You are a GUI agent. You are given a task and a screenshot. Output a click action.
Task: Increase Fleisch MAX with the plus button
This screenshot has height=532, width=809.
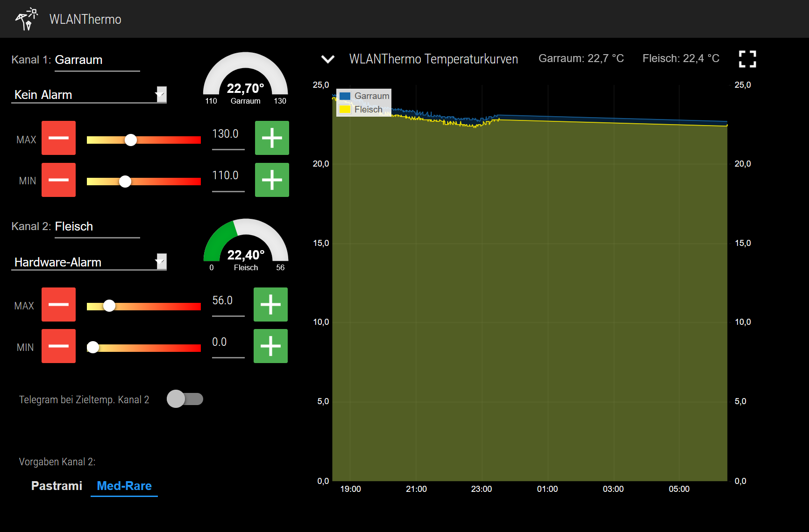click(x=270, y=304)
